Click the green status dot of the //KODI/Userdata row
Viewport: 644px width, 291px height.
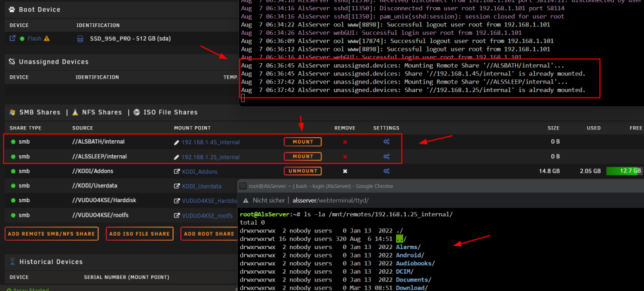[x=13, y=185]
